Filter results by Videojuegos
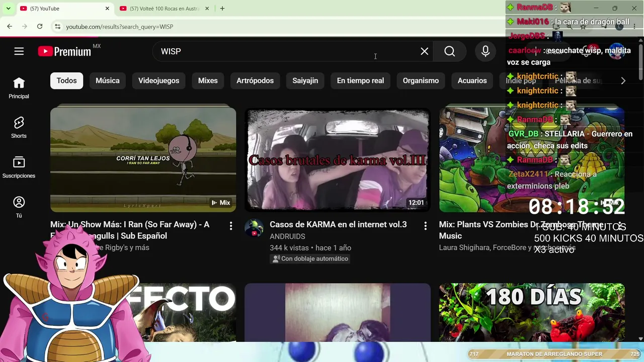Screen dimensions: 644x362 (x=159, y=80)
